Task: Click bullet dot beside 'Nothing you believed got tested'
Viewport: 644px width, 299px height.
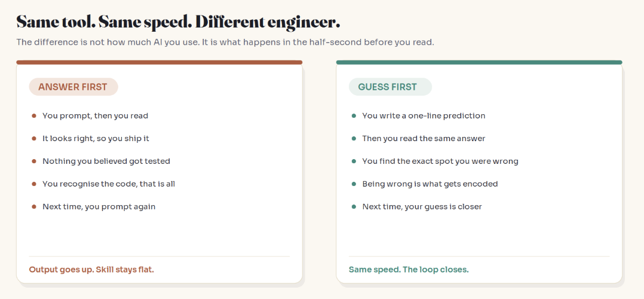Action: [x=34, y=161]
